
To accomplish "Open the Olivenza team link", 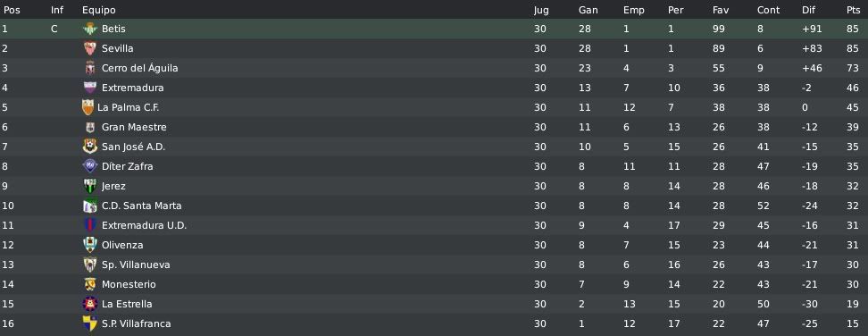I will pos(122,245).
